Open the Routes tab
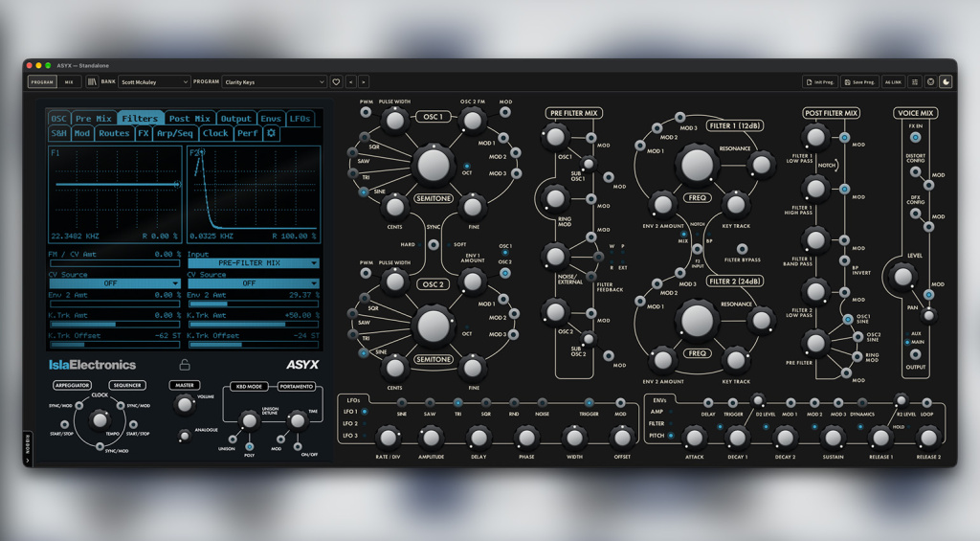This screenshot has height=541, width=980. 114,133
